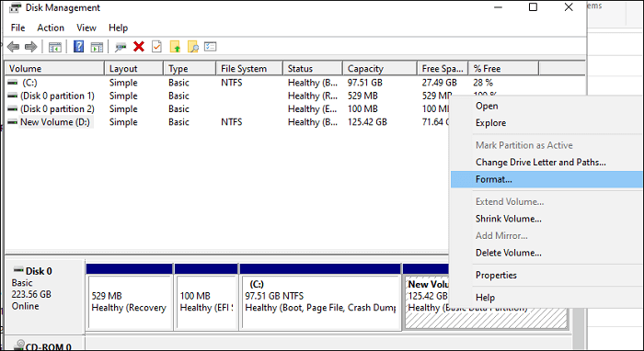
Task: Click the red X Delete icon
Action: (139, 47)
